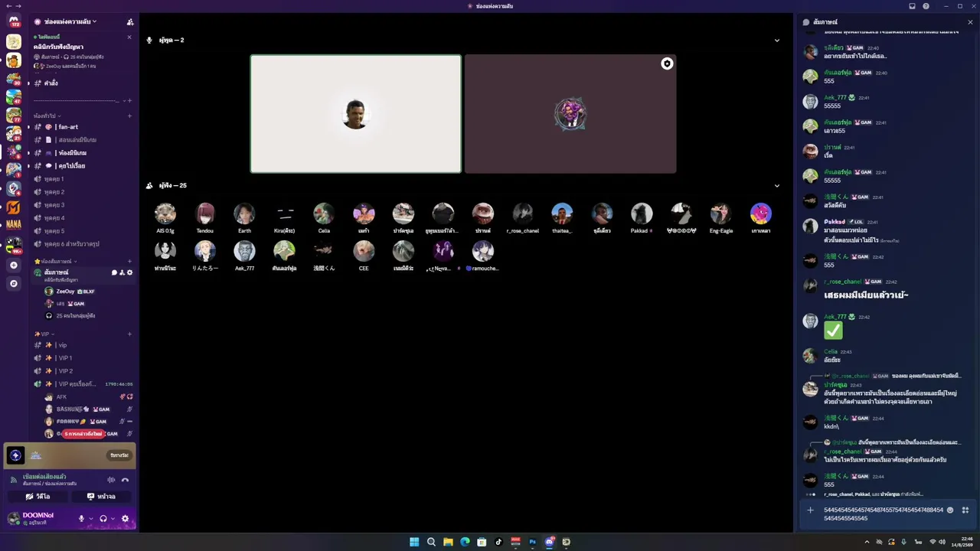The height and width of the screenshot is (551, 980).
Task: Open microphone input options arrow
Action: [90, 518]
